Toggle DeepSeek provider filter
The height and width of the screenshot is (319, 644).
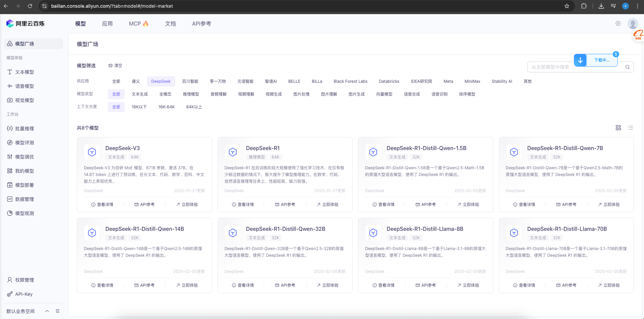[161, 81]
